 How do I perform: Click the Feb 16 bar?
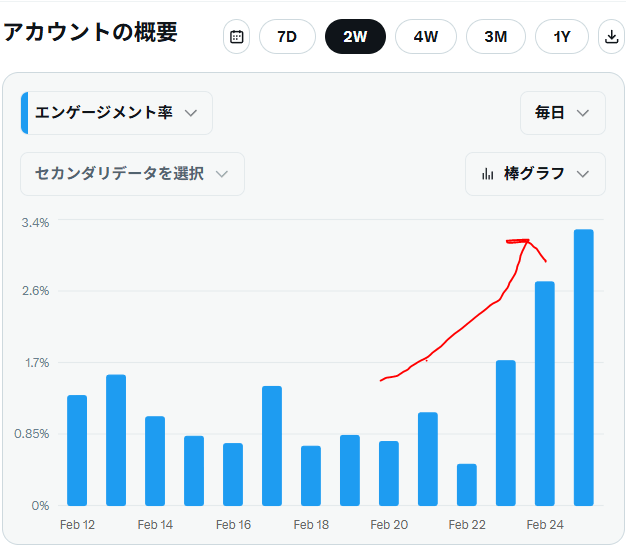tap(233, 474)
